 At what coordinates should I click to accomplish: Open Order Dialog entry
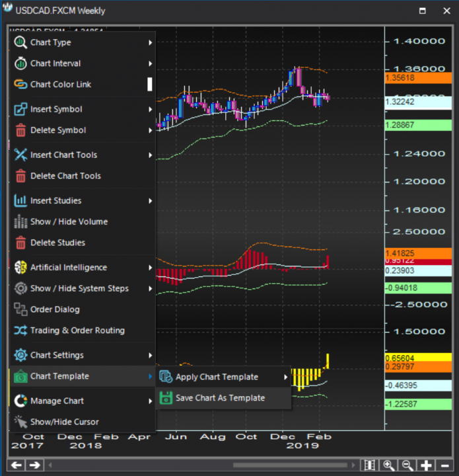pos(83,309)
